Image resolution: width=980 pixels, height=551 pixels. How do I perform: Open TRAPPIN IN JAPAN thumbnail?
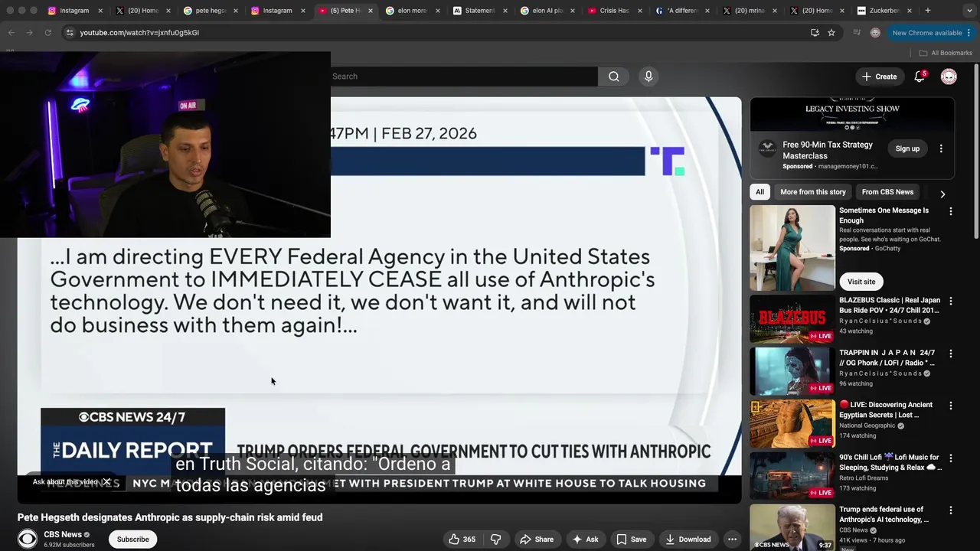click(792, 371)
